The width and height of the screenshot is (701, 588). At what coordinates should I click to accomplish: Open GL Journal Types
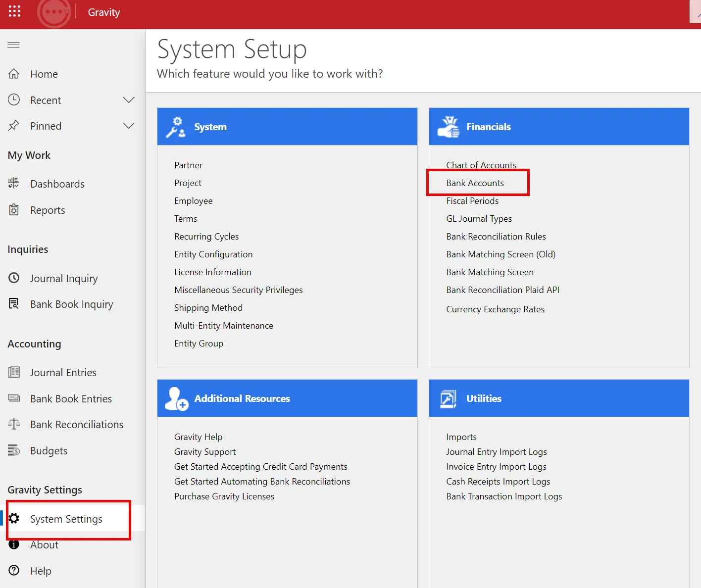[x=479, y=219]
